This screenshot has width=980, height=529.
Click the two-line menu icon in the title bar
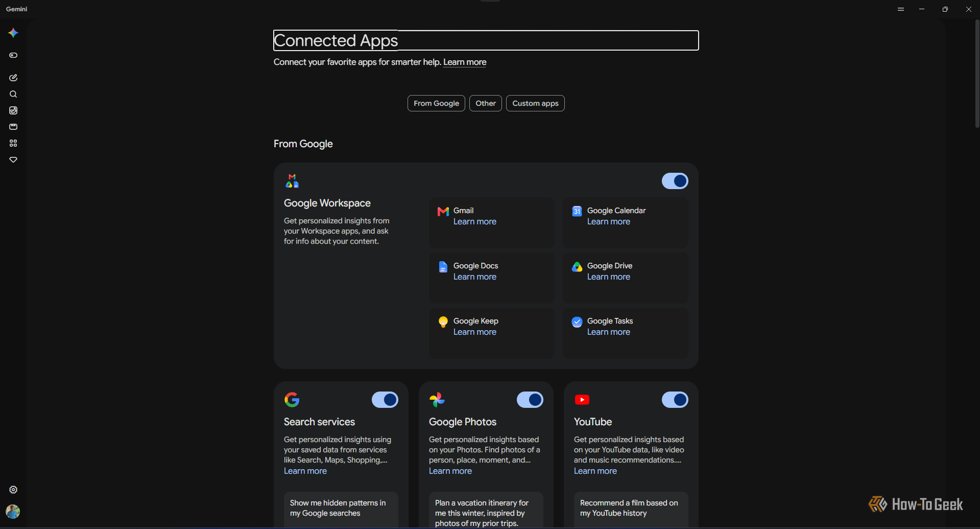coord(901,9)
